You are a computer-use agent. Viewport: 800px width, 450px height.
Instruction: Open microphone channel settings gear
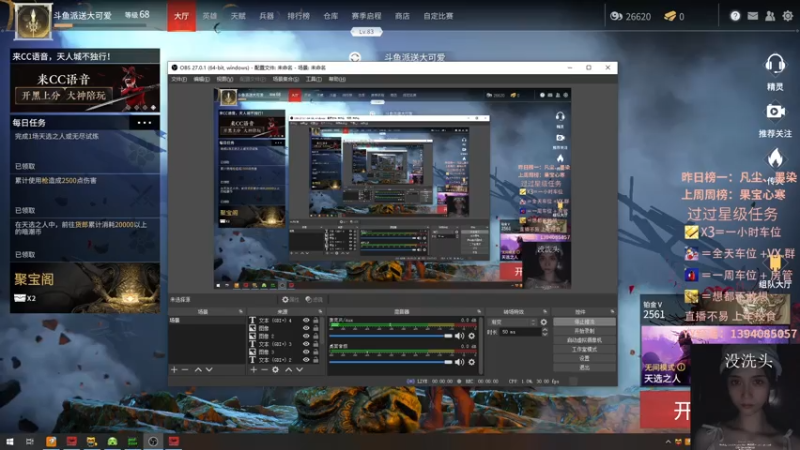471,336
